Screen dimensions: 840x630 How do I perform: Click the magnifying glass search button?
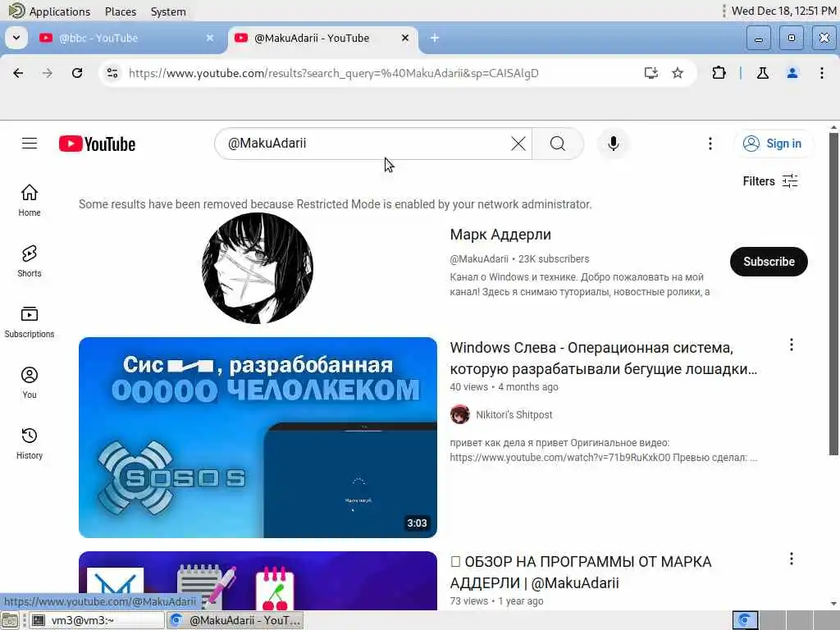(558, 144)
